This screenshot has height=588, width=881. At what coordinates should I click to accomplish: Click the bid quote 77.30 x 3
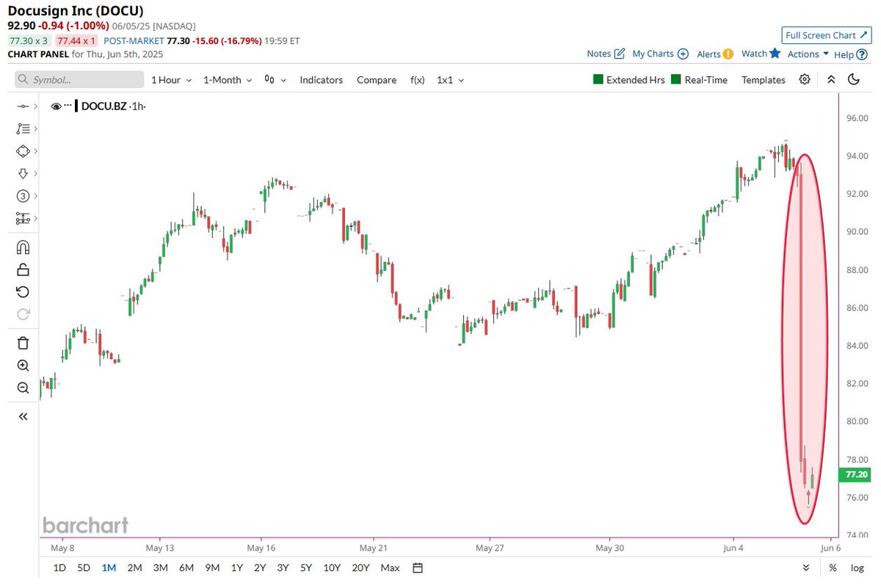29,41
